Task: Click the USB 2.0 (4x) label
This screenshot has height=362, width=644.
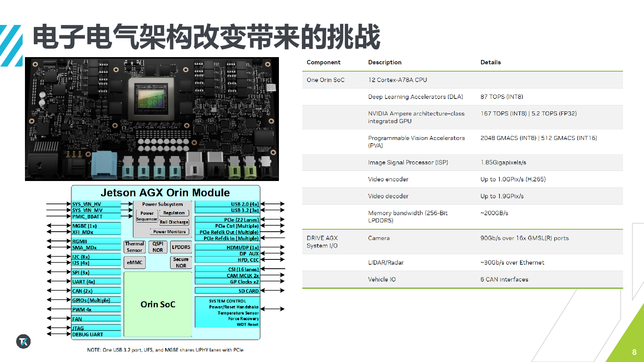Action: point(245,204)
